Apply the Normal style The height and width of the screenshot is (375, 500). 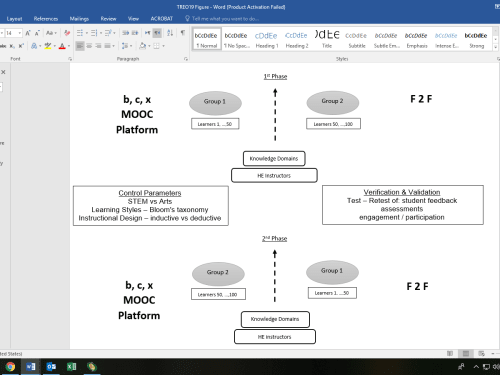(x=207, y=39)
